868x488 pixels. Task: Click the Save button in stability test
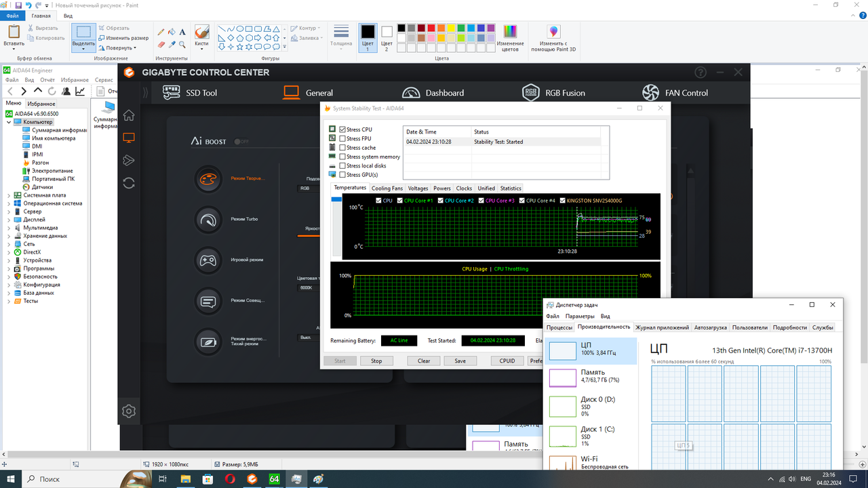[460, 361]
